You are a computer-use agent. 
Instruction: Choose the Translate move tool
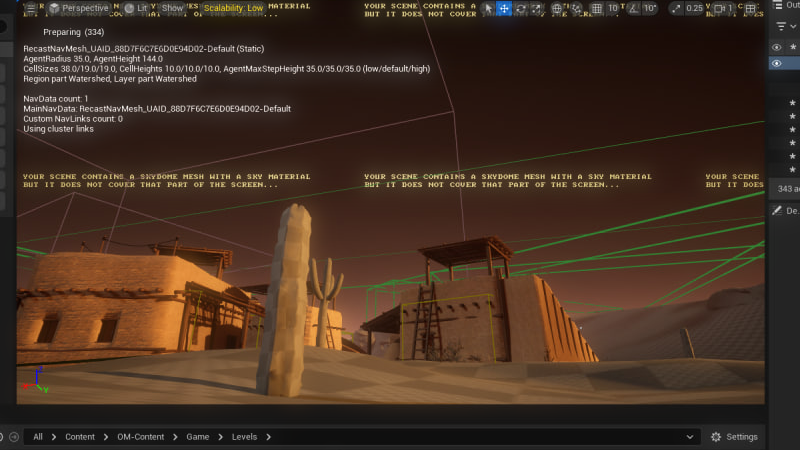point(504,8)
